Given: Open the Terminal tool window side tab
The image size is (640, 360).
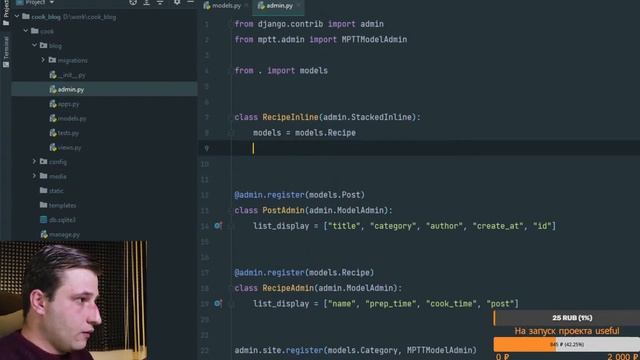Looking at the screenshot, I should [6, 52].
